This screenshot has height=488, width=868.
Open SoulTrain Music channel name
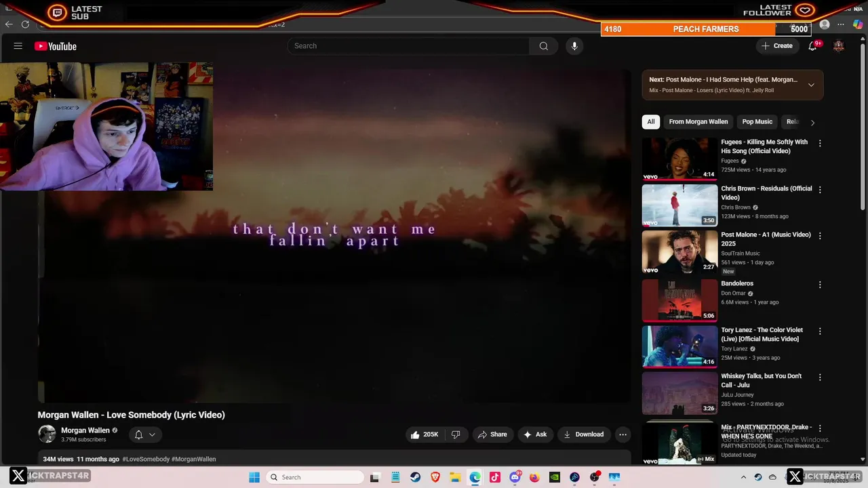(x=741, y=253)
